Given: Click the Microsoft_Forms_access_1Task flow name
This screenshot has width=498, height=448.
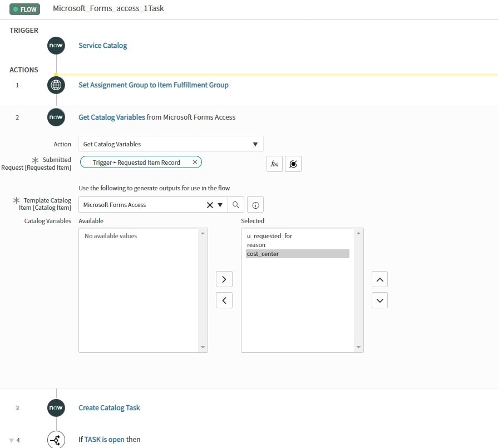Looking at the screenshot, I should tap(109, 8).
